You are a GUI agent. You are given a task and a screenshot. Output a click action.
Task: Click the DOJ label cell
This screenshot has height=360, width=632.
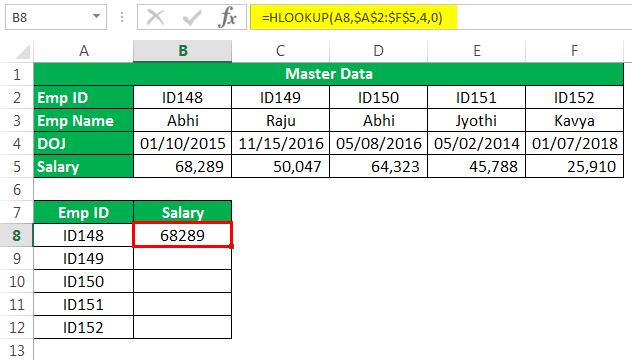(x=83, y=143)
